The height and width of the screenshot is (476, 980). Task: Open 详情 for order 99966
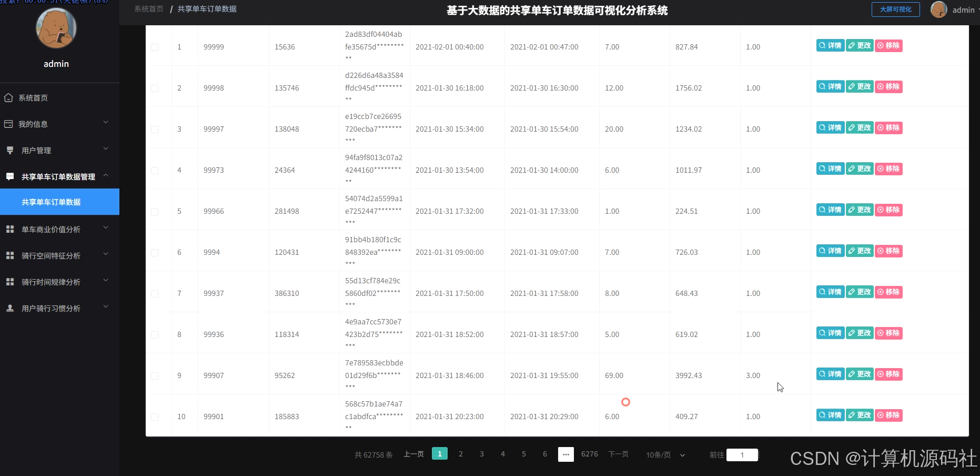tap(831, 210)
